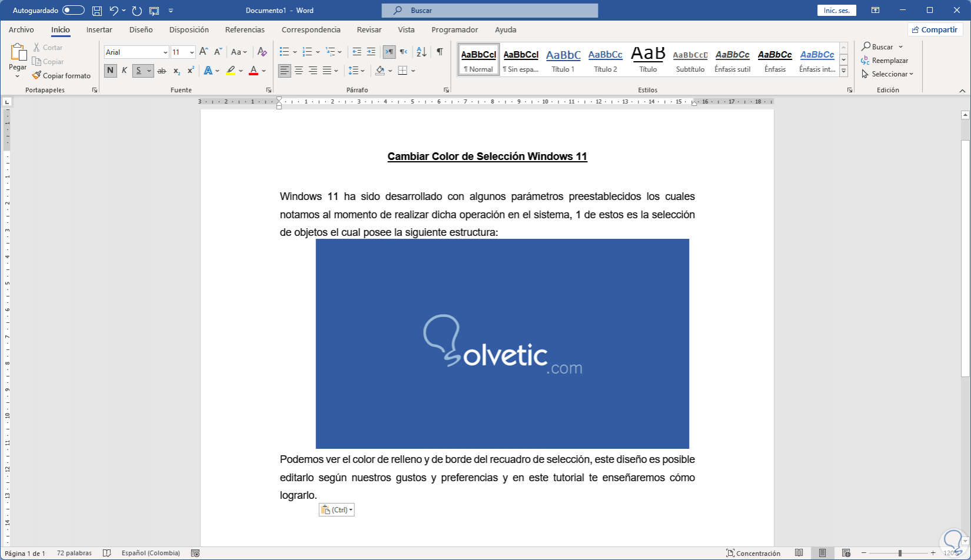Click the spelling check icon in status bar
The height and width of the screenshot is (560, 971).
(x=107, y=553)
